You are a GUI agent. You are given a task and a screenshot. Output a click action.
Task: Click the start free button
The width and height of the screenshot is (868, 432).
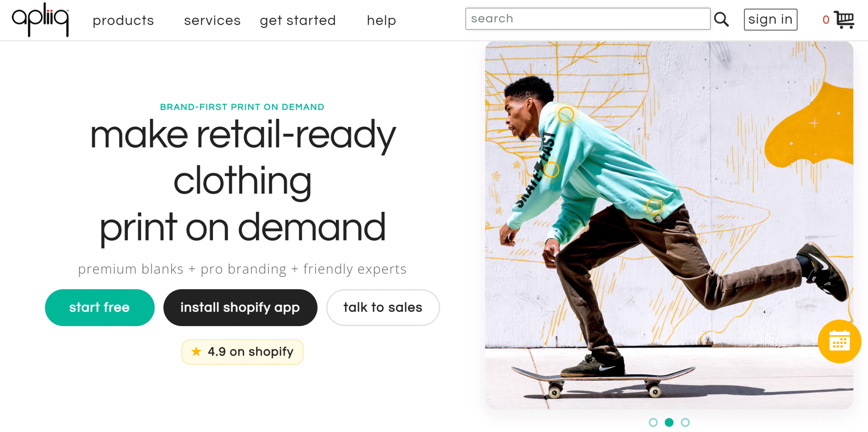(x=100, y=307)
